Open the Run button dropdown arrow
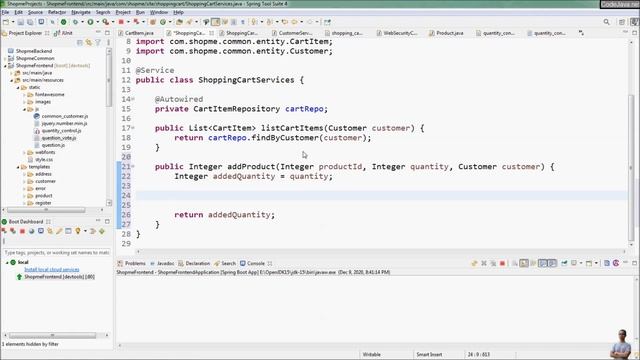 point(98,22)
